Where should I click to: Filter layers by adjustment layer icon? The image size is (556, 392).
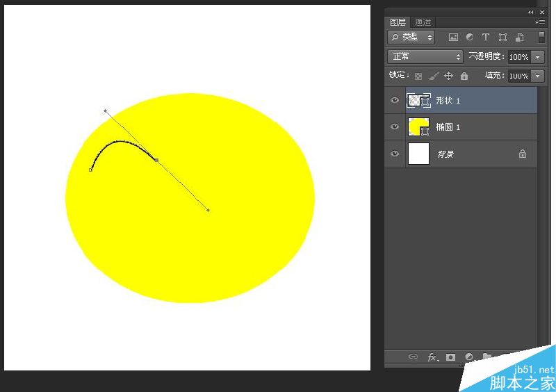click(470, 37)
